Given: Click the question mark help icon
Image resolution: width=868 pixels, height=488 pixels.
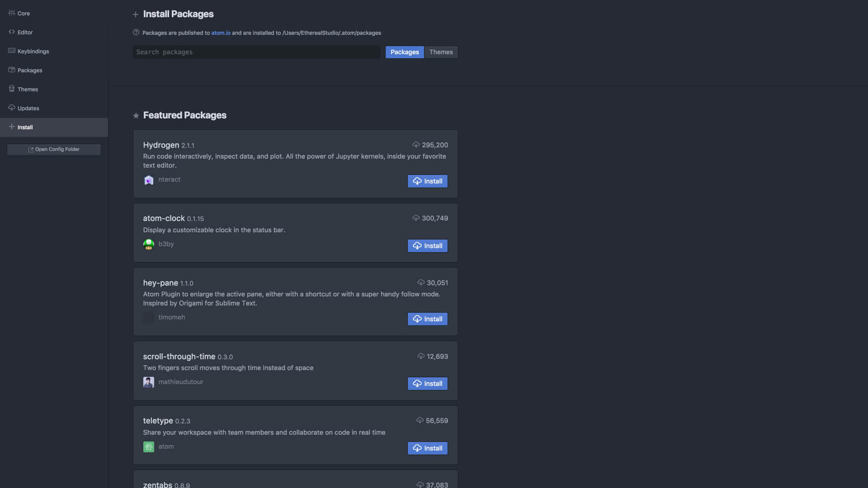Looking at the screenshot, I should (x=136, y=33).
